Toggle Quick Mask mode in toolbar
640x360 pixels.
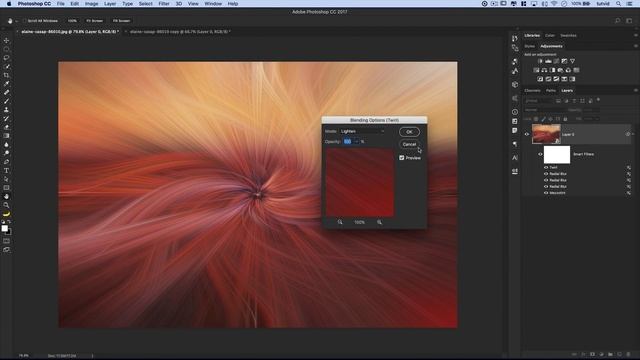pos(7,241)
